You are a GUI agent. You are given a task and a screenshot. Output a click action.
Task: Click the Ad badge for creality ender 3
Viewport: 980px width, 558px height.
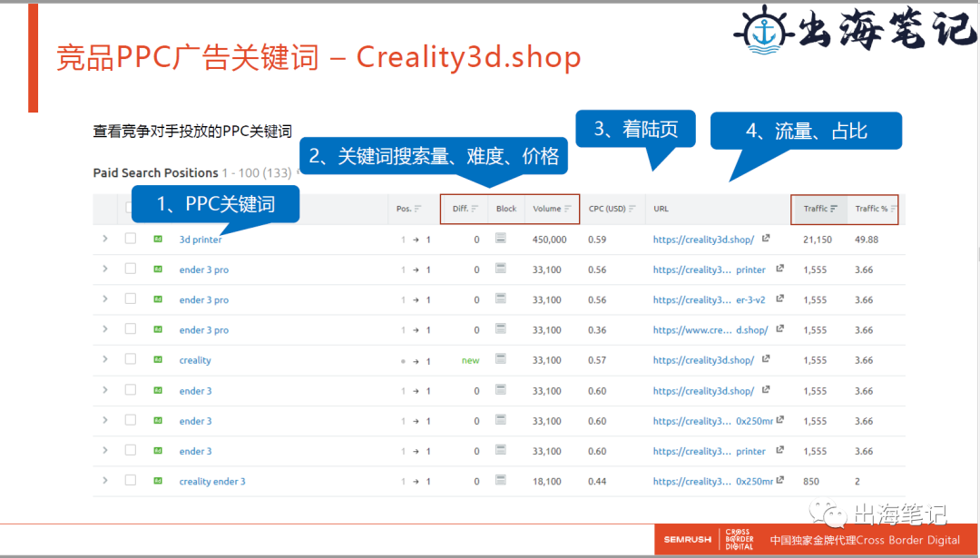point(158,481)
